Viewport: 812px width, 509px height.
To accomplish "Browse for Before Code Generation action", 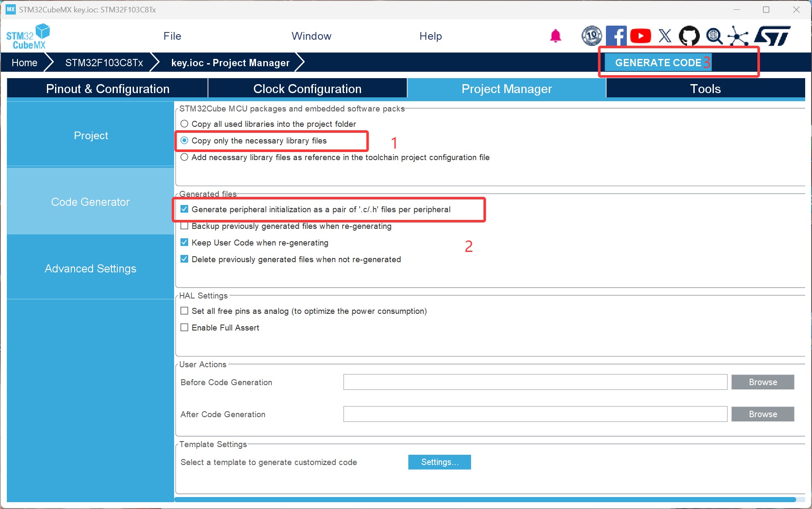I will click(x=763, y=382).
